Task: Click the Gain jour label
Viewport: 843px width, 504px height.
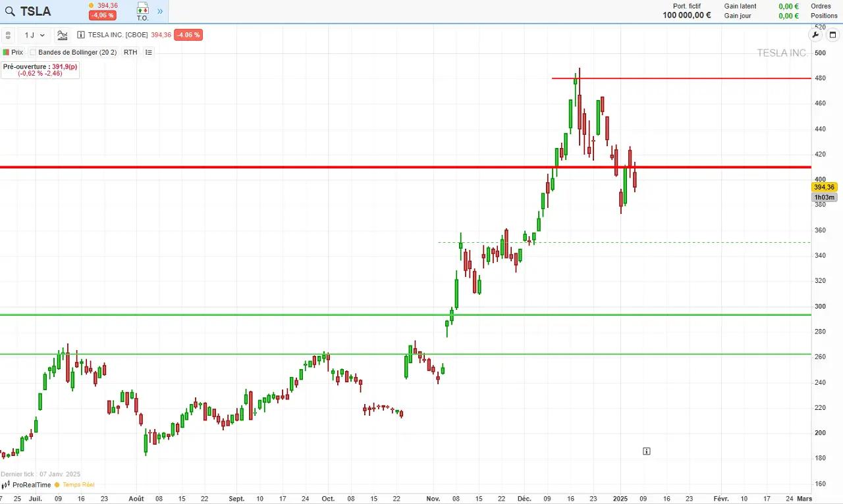Action: [x=738, y=16]
